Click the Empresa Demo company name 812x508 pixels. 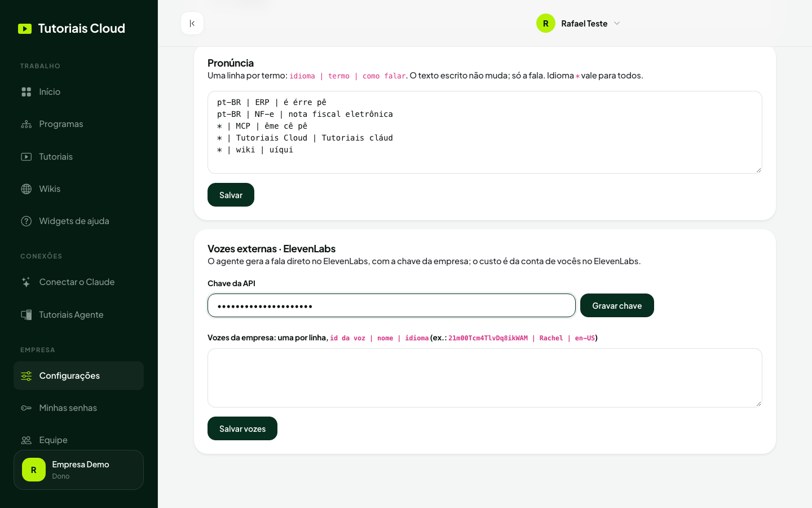pos(81,465)
